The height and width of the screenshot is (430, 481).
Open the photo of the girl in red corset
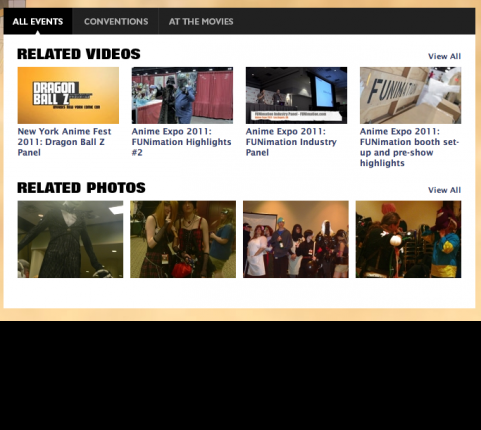coord(183,239)
